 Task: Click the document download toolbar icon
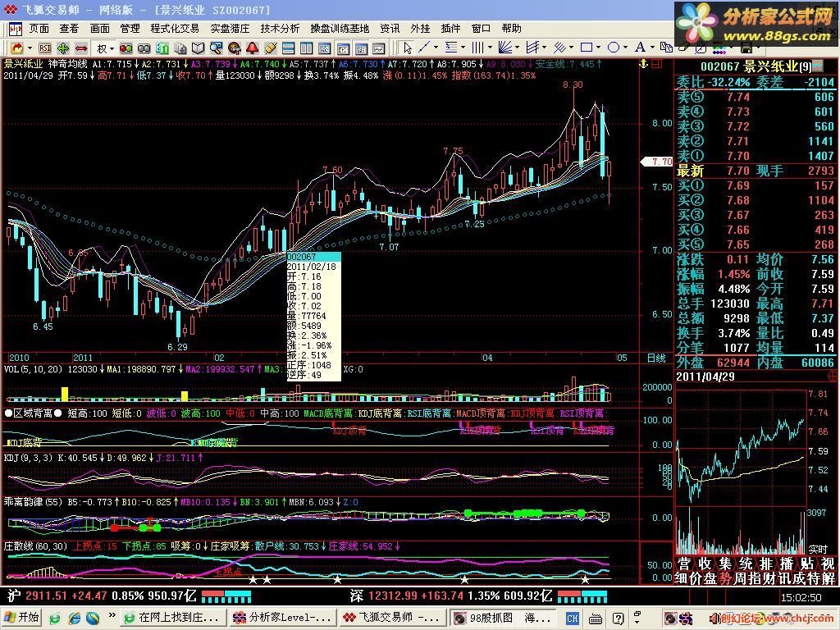(x=180, y=48)
